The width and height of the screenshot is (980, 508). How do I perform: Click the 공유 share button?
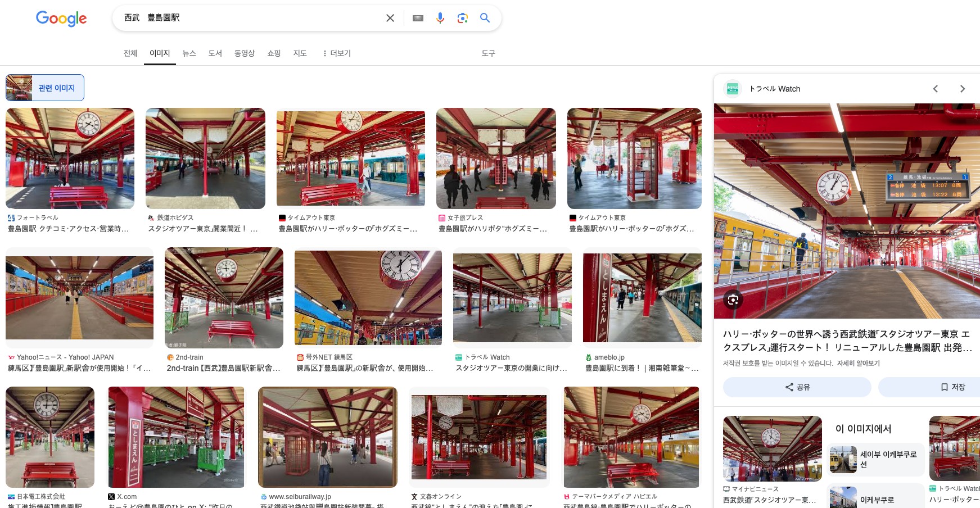point(797,387)
